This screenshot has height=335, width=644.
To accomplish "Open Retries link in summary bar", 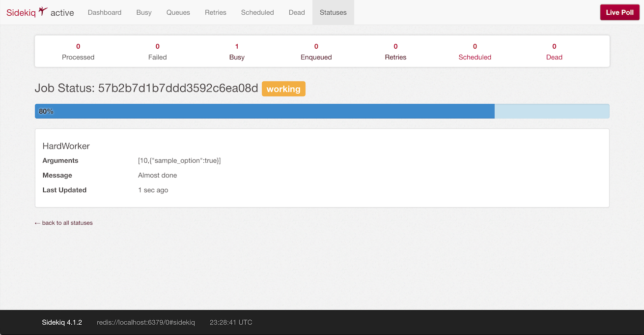I will (395, 52).
